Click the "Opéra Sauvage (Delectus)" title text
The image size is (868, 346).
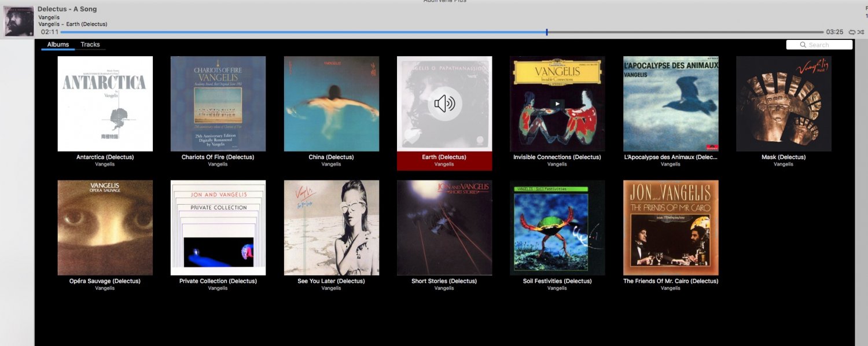(x=105, y=281)
